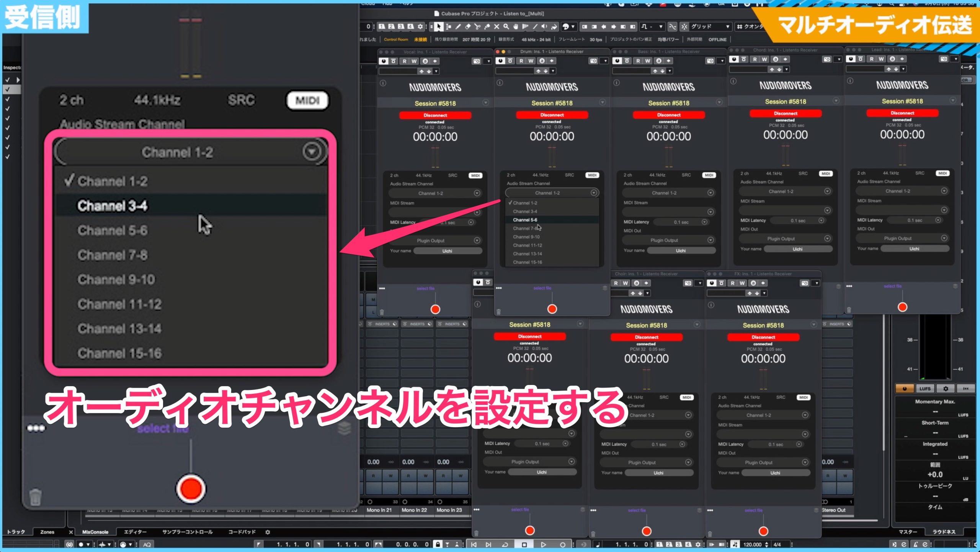Enable Read automation R in Drum receiver
Screen dimensions: 980x552
521,61
